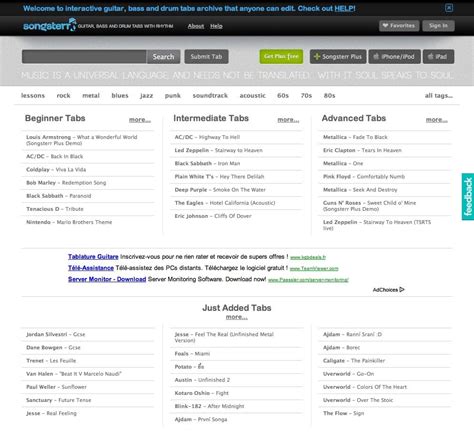Screen dimensions: 474x432
Task: Open AC/DC Highway To Hell tab
Action: tap(207, 137)
